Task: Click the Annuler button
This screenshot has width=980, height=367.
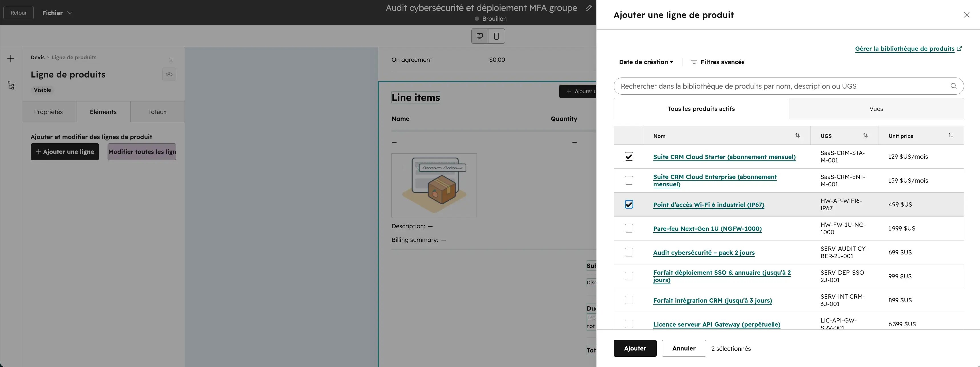Action: [684, 348]
